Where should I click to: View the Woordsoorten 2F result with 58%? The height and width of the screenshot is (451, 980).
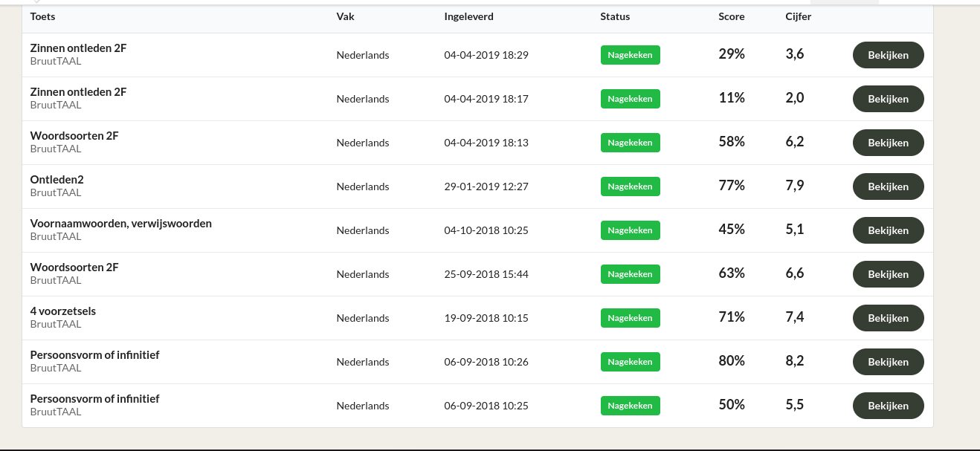[x=888, y=143]
